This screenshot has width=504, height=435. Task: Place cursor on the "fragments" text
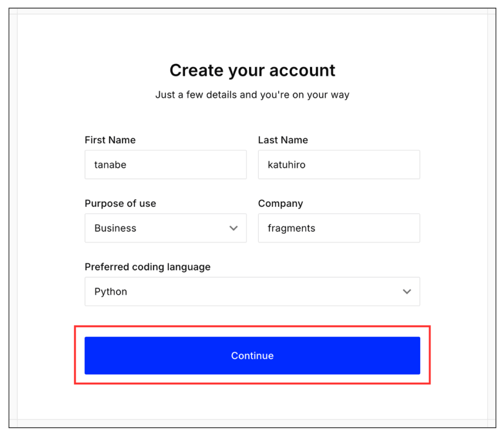pyautogui.click(x=291, y=228)
